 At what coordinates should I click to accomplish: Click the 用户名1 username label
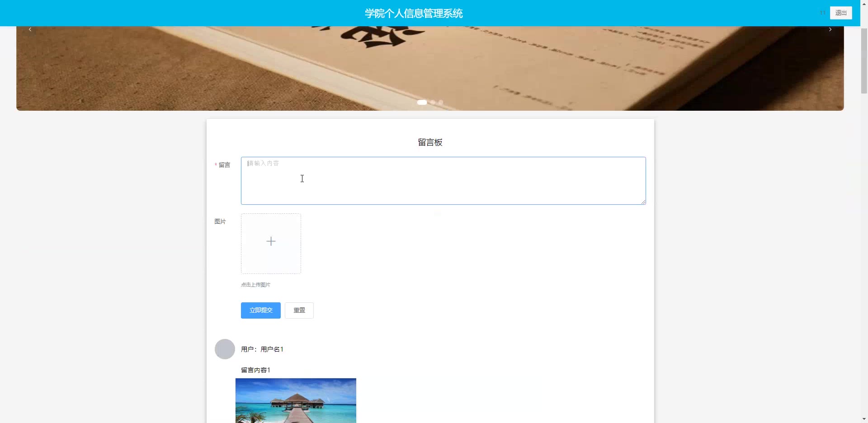pos(272,349)
